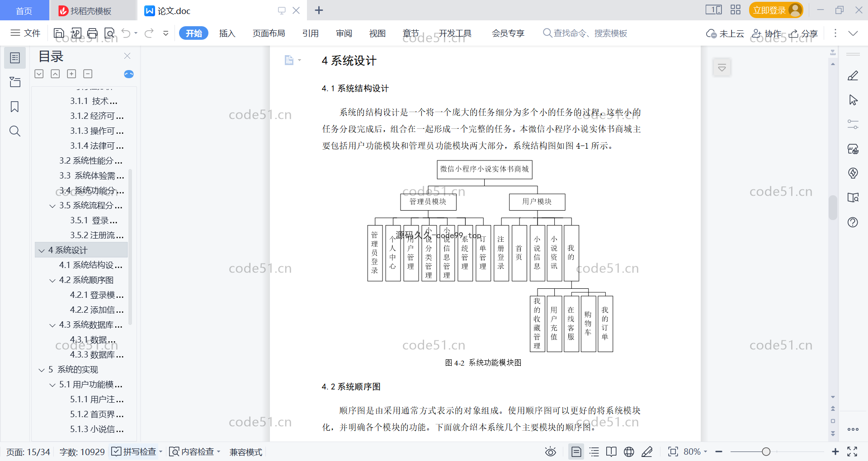Switch to reading mode book icon
Image resolution: width=868 pixels, height=461 pixels.
tap(611, 452)
